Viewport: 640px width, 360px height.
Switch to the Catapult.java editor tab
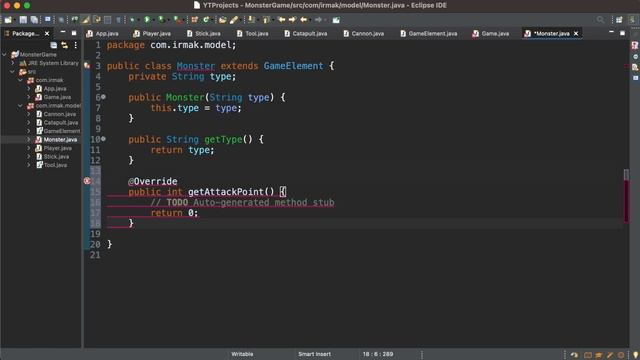(306, 33)
